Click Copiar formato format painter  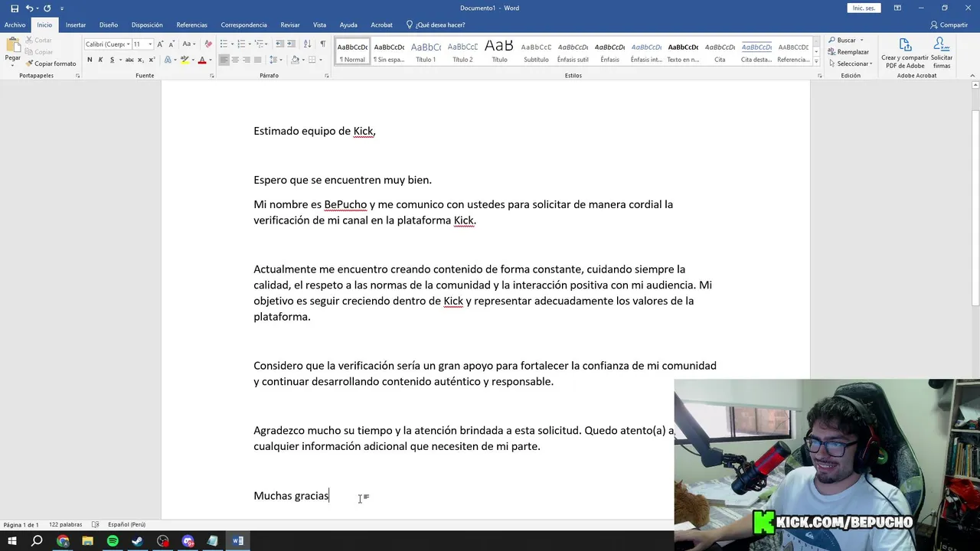[x=51, y=64]
